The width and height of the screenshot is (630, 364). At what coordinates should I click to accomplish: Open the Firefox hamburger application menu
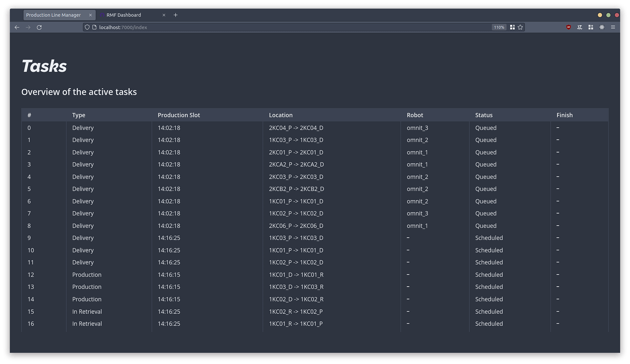(x=613, y=27)
